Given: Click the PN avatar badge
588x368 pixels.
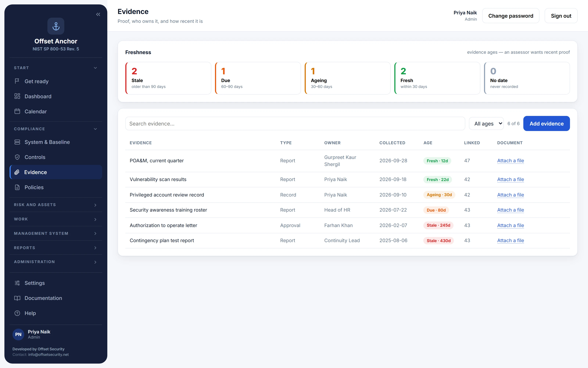Looking at the screenshot, I should [x=18, y=334].
